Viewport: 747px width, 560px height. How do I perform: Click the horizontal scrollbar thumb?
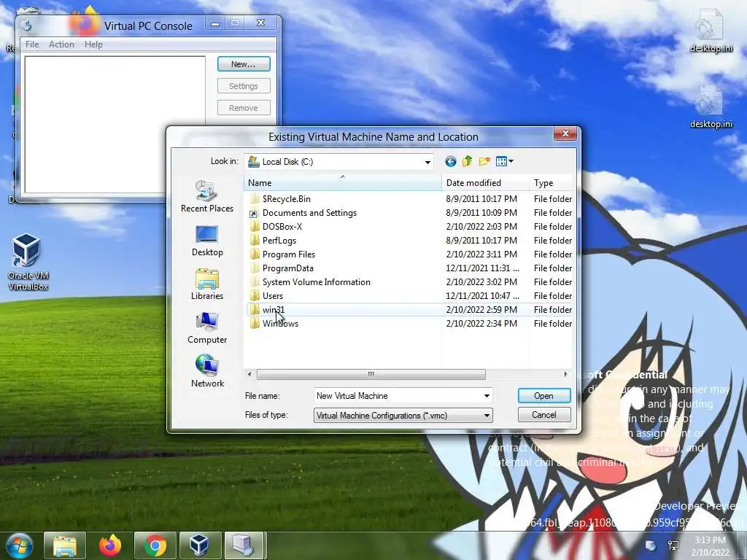pyautogui.click(x=371, y=374)
